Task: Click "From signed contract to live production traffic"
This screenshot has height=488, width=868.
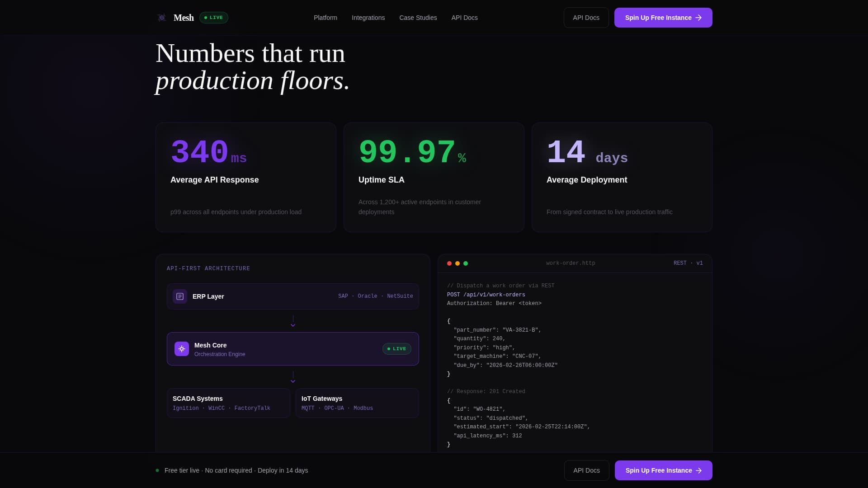Action: pyautogui.click(x=609, y=212)
